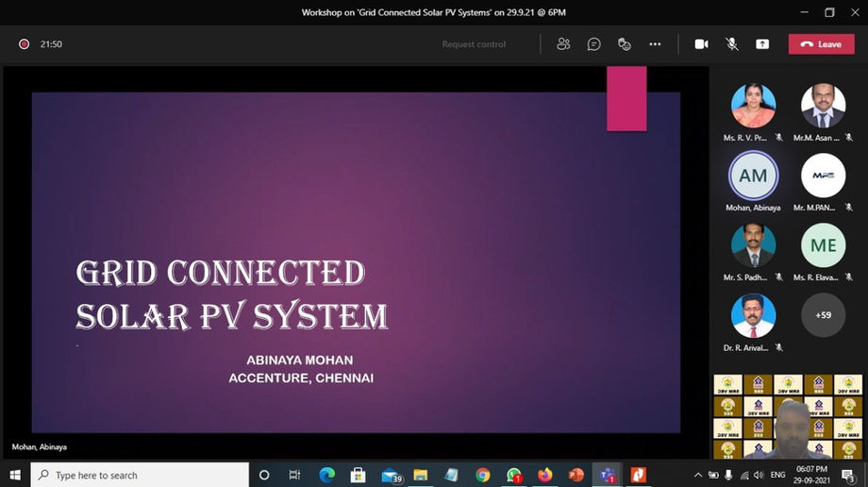Viewport: 868px width, 487px height.
Task: Click Accenture, Chennai text on slide
Action: click(301, 378)
